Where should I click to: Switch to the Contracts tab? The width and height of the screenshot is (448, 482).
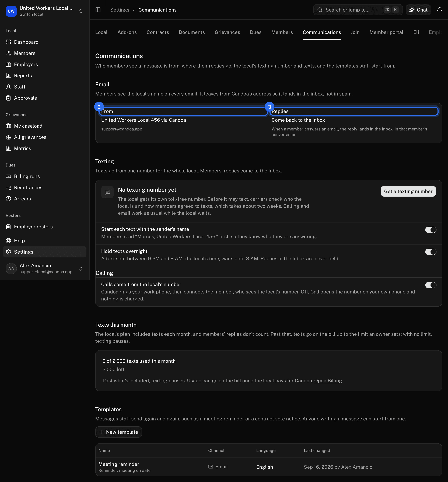157,32
